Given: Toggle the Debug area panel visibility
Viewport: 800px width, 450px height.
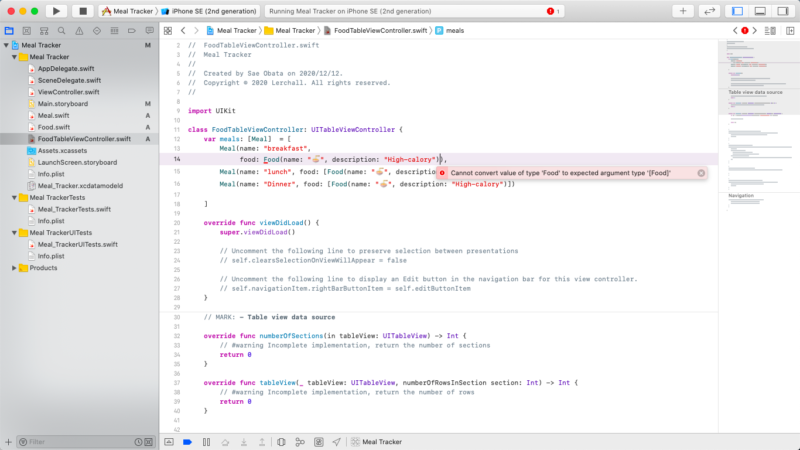Looking at the screenshot, I should point(760,11).
